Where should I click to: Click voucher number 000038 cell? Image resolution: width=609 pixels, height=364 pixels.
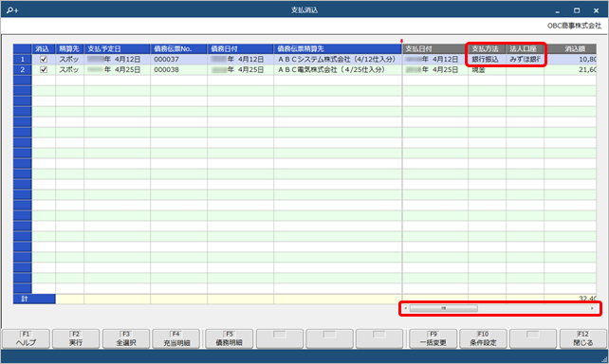pos(178,70)
